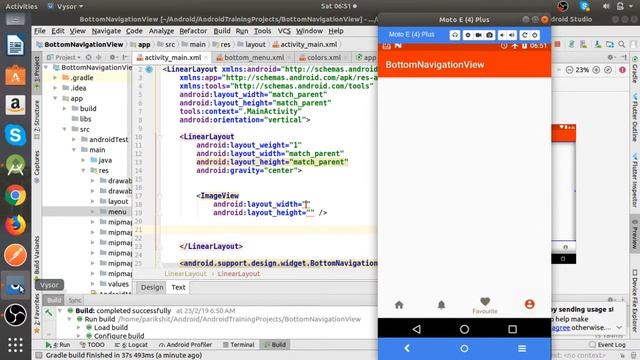The height and width of the screenshot is (360, 640).
Task: Tap the Favourite heart icon on the phone
Action: [x=485, y=302]
